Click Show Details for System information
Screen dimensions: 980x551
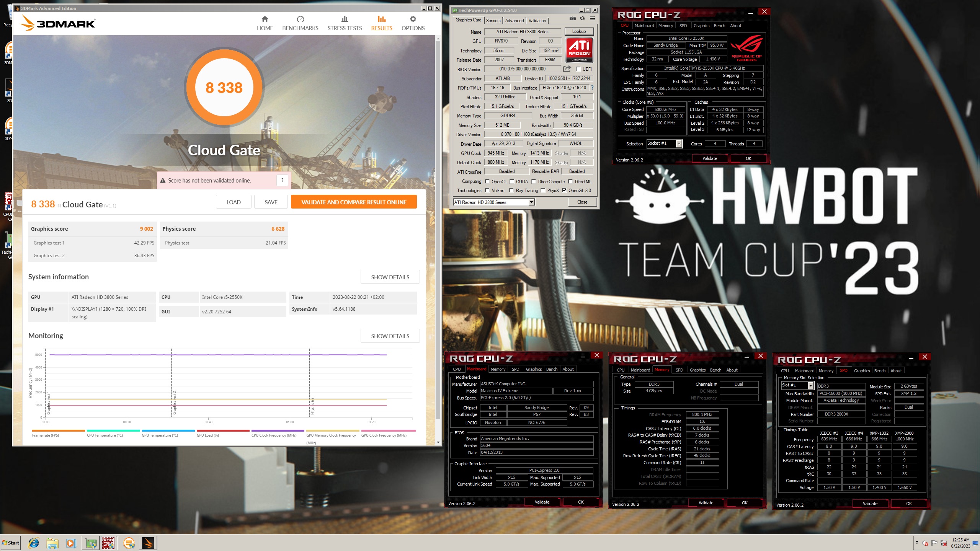390,277
